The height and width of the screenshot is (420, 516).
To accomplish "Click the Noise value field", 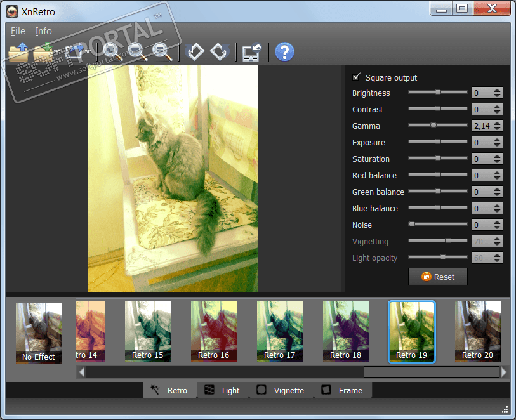I will pos(482,225).
